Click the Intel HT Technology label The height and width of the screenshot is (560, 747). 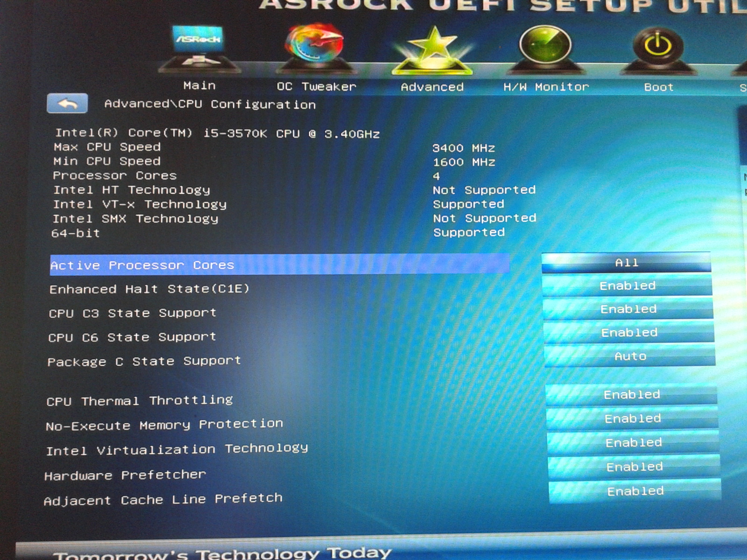[x=132, y=190]
